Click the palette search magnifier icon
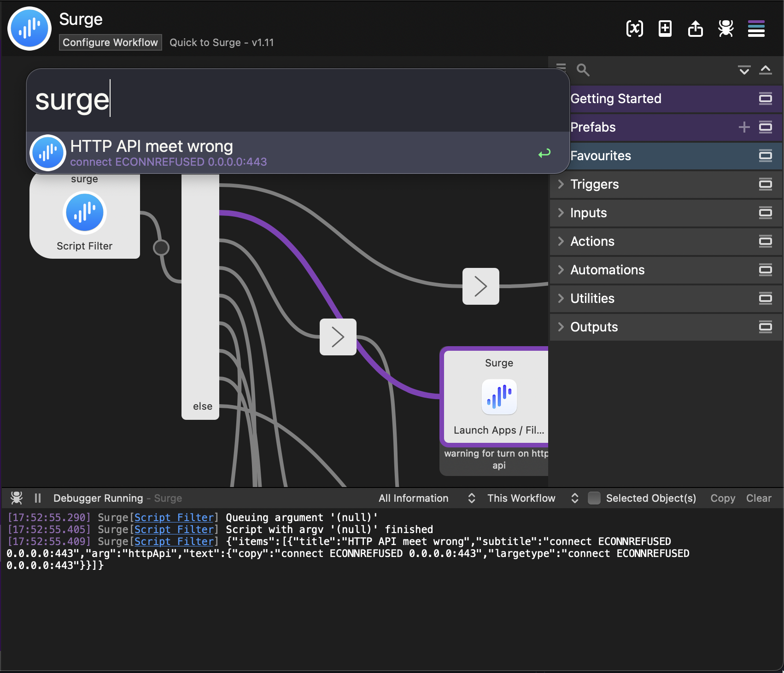This screenshot has height=673, width=784. 583,70
